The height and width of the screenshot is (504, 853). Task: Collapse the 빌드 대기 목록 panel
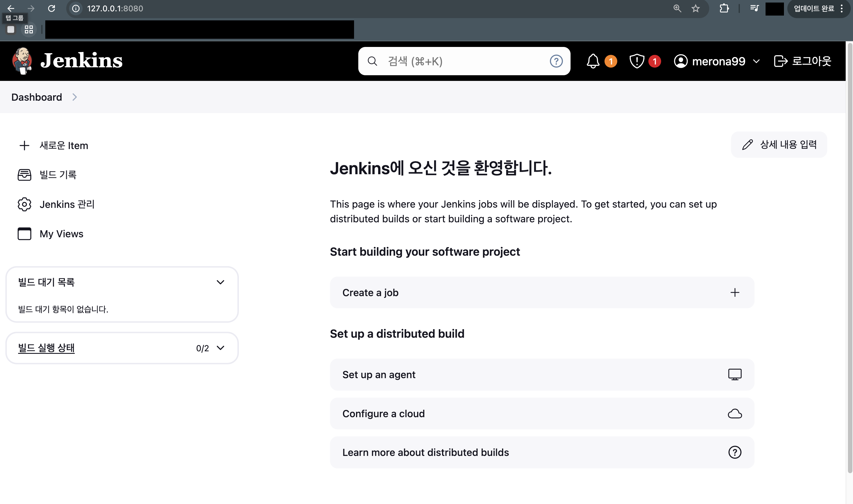pyautogui.click(x=220, y=282)
